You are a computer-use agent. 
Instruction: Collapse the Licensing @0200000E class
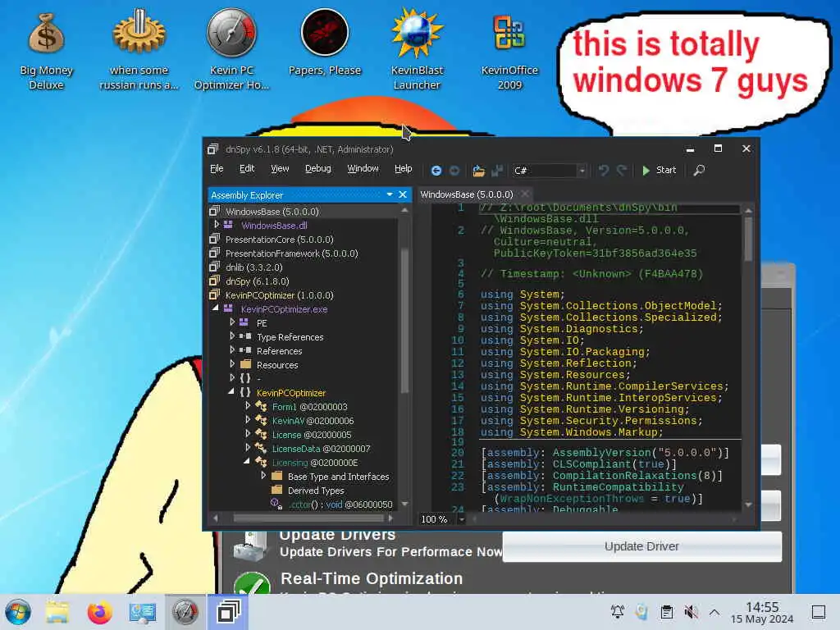point(246,462)
